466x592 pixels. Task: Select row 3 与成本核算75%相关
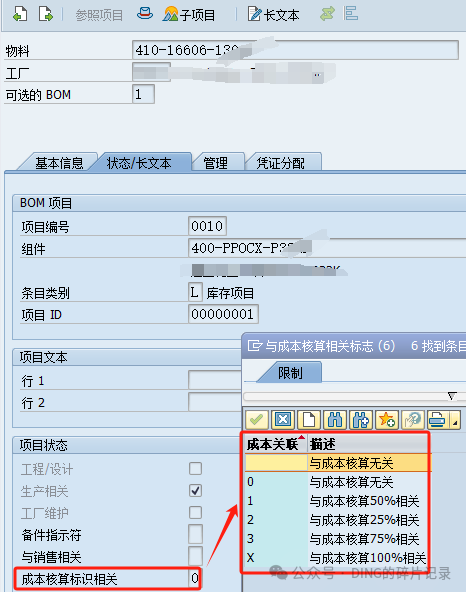(337, 539)
